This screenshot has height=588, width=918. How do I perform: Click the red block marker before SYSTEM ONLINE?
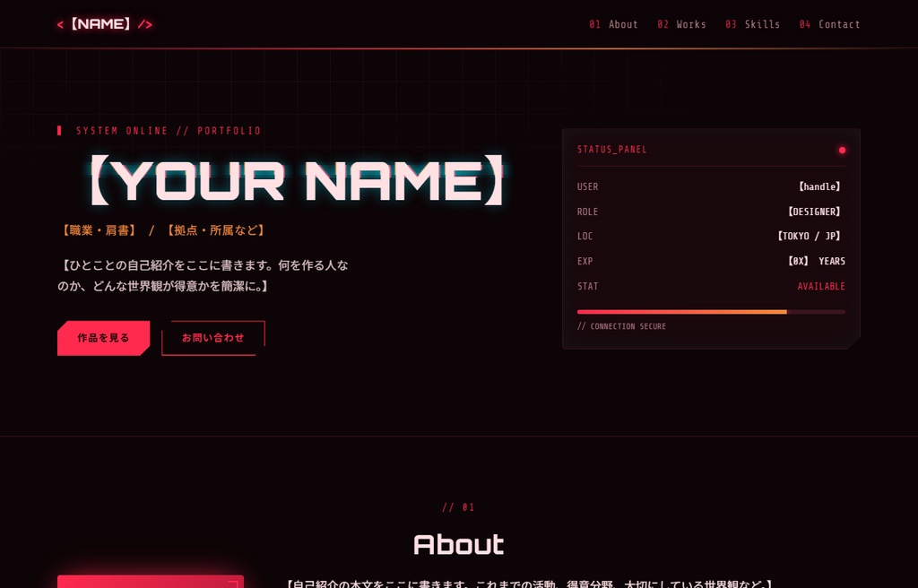[x=59, y=131]
